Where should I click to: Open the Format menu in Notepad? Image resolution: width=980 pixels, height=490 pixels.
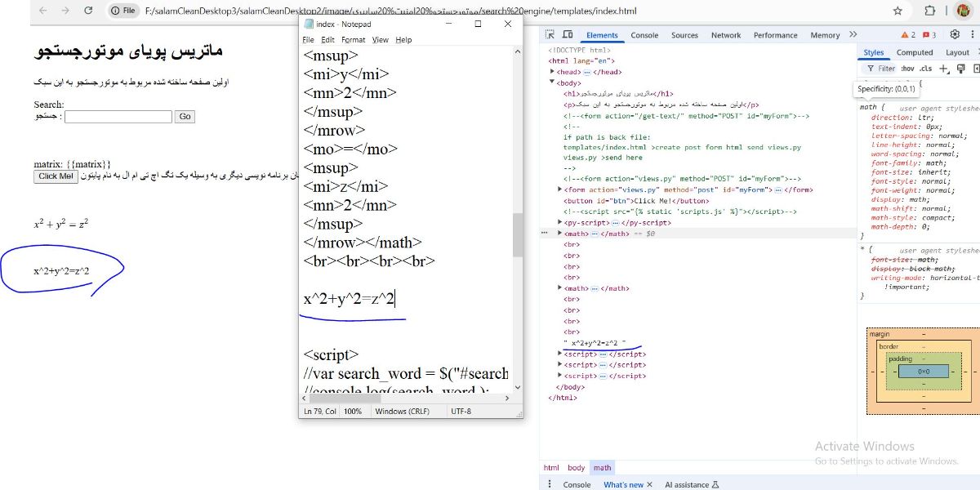(353, 39)
